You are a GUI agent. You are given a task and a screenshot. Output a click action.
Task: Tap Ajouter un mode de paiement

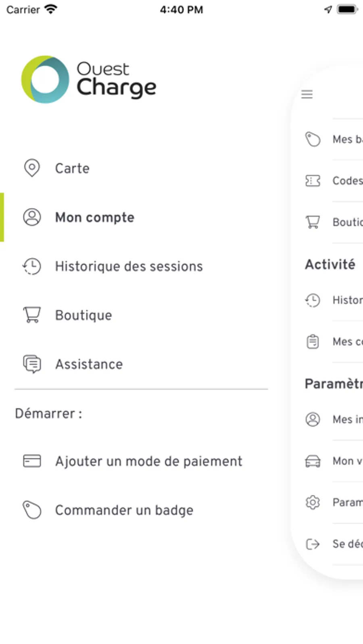pos(148,461)
